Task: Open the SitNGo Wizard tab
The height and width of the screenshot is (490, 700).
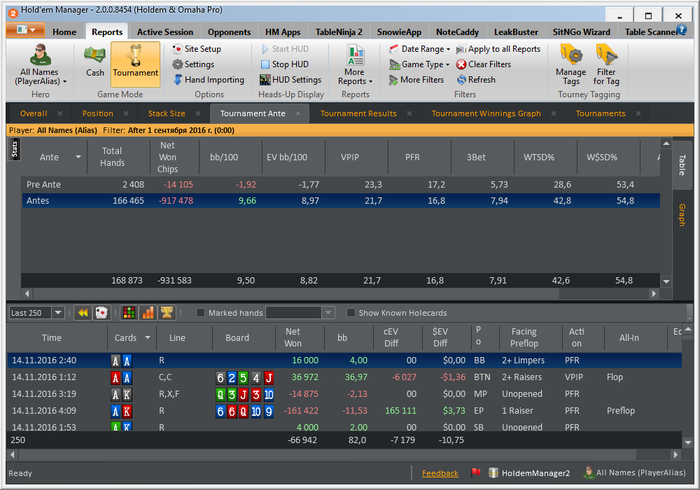Action: click(x=581, y=32)
